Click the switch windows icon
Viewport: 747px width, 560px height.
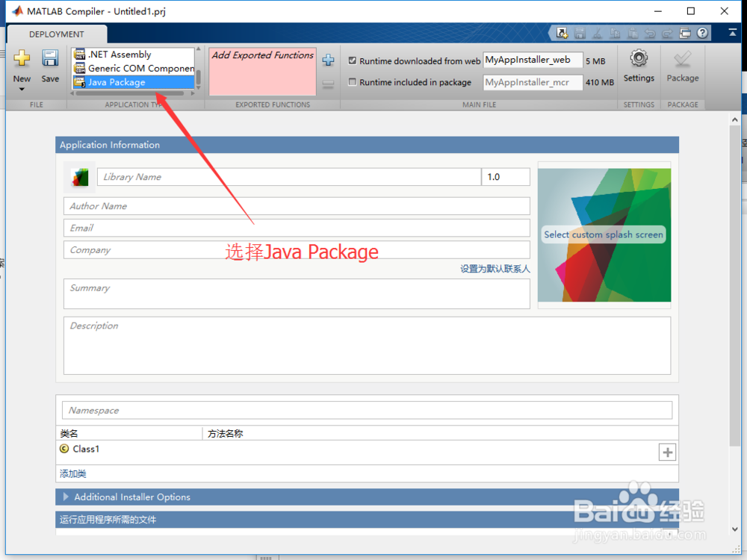tap(685, 33)
